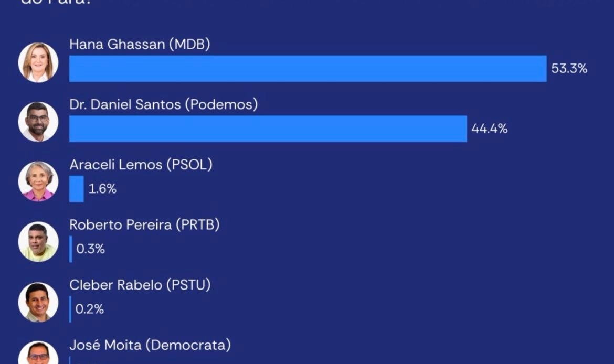Screen dimensions: 614x364
Task: Select the Cleber Rabelo (PSTU) label
Action: click(140, 285)
